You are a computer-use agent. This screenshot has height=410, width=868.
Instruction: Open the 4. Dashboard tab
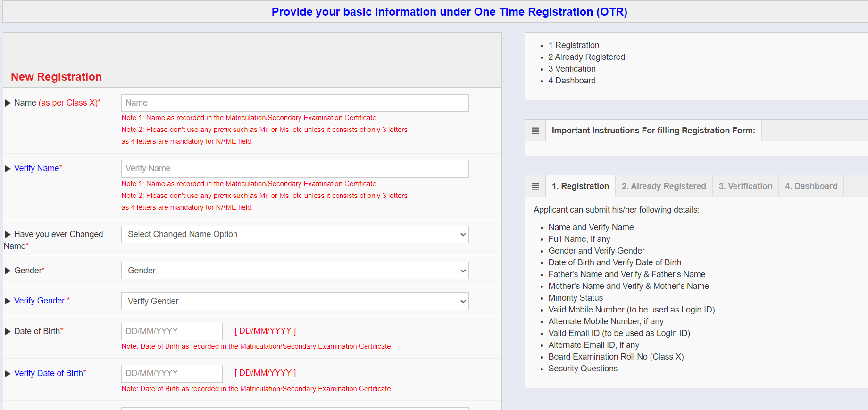(811, 186)
